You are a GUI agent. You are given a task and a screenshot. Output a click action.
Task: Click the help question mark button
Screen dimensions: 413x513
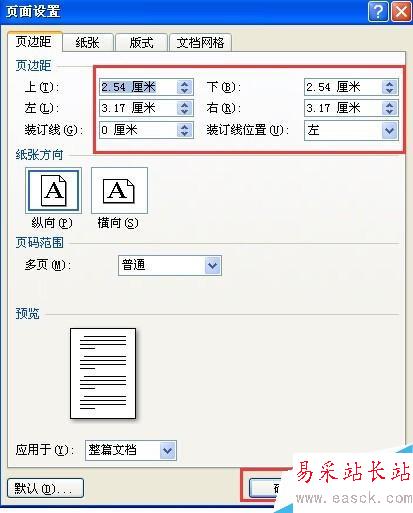(x=378, y=12)
